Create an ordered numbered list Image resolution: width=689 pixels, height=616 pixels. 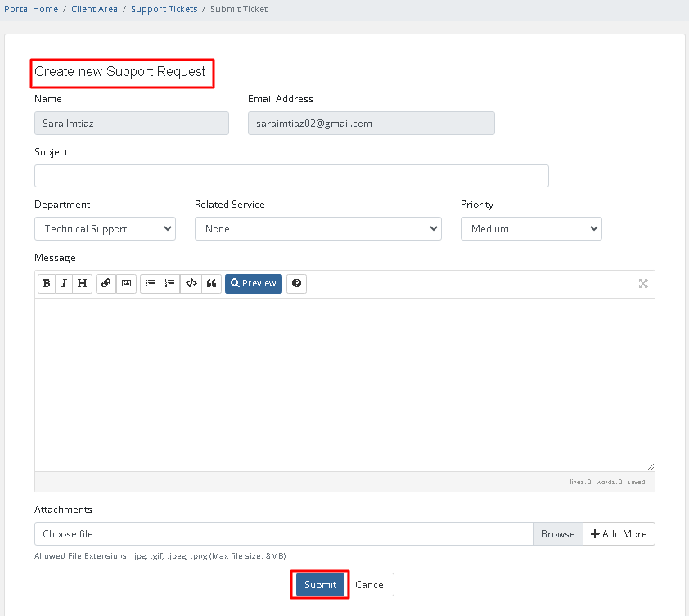[x=170, y=284]
